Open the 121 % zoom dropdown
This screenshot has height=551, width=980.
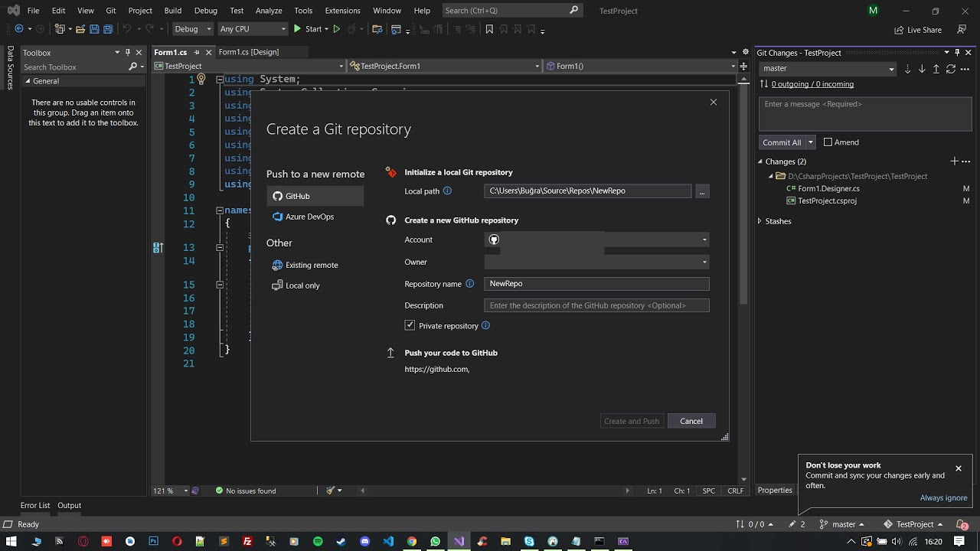click(x=186, y=491)
